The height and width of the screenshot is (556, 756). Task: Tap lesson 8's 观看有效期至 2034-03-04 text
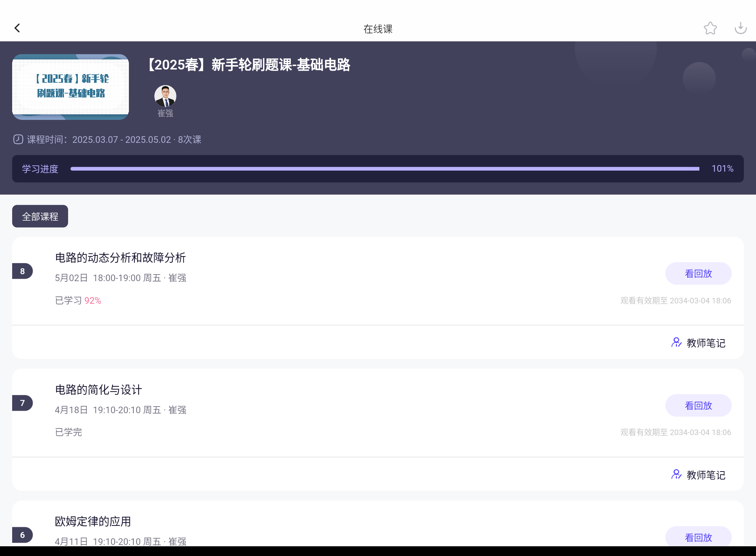[676, 301]
